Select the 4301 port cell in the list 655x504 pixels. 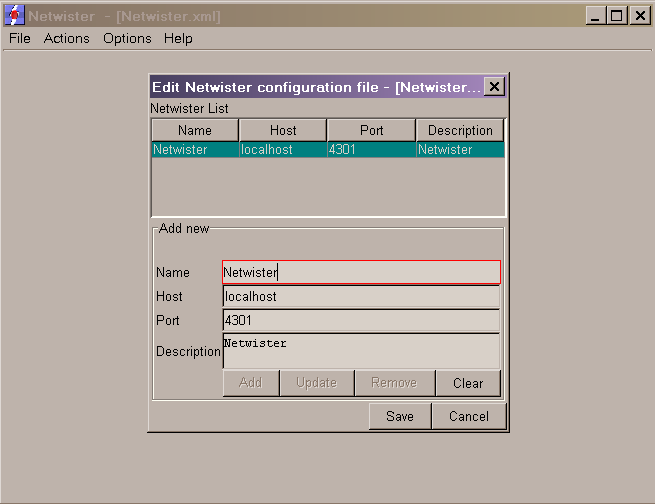pyautogui.click(x=371, y=149)
